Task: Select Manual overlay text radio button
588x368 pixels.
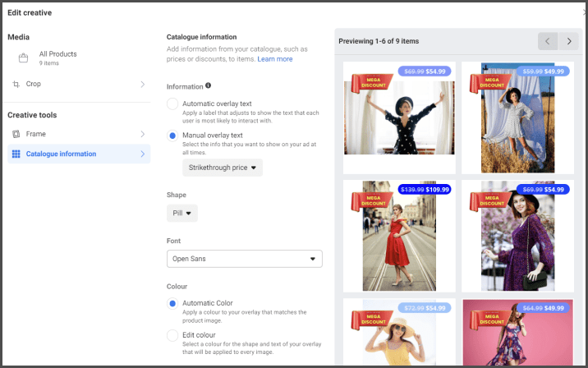Action: [x=172, y=136]
